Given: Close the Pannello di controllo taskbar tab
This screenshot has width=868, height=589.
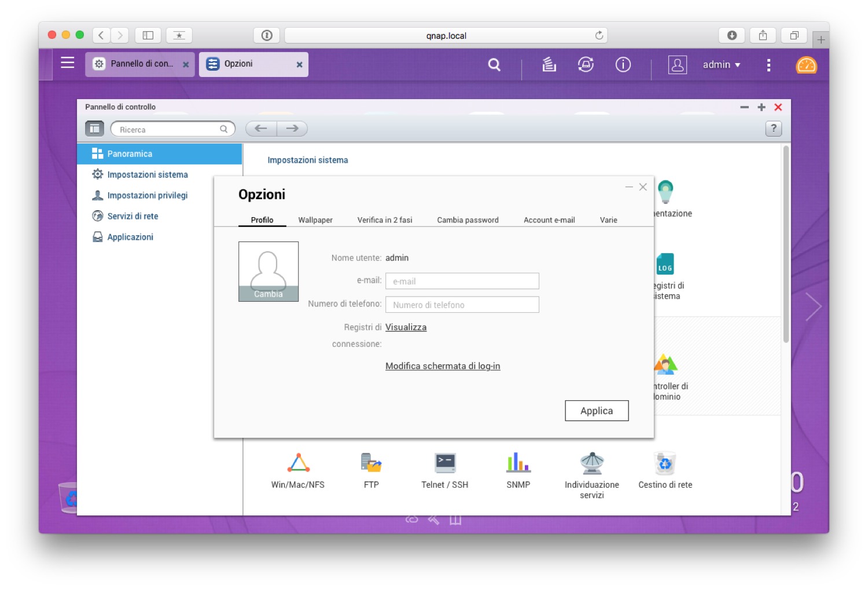Looking at the screenshot, I should [x=186, y=65].
